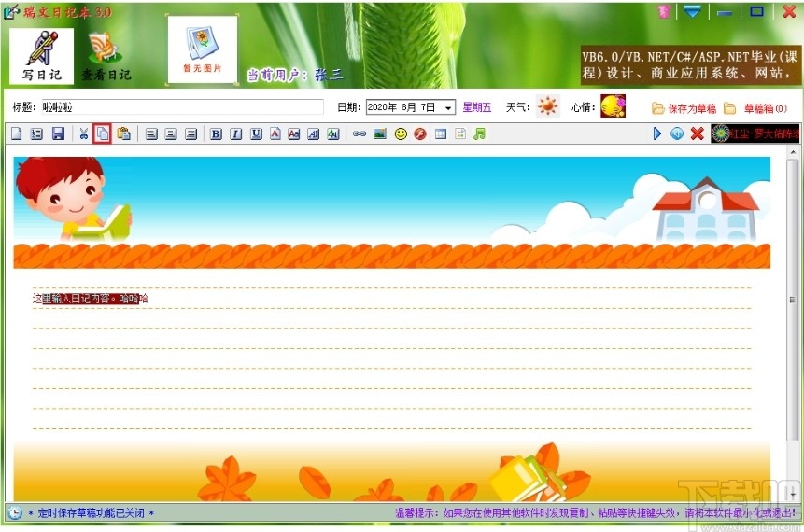This screenshot has width=804, height=532.
Task: Click the pink skin icon in title bar
Action: [x=665, y=12]
